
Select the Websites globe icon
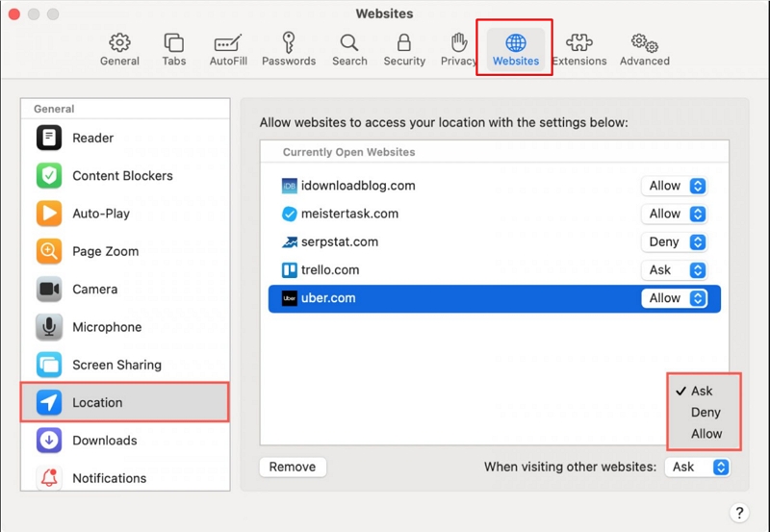coord(516,50)
